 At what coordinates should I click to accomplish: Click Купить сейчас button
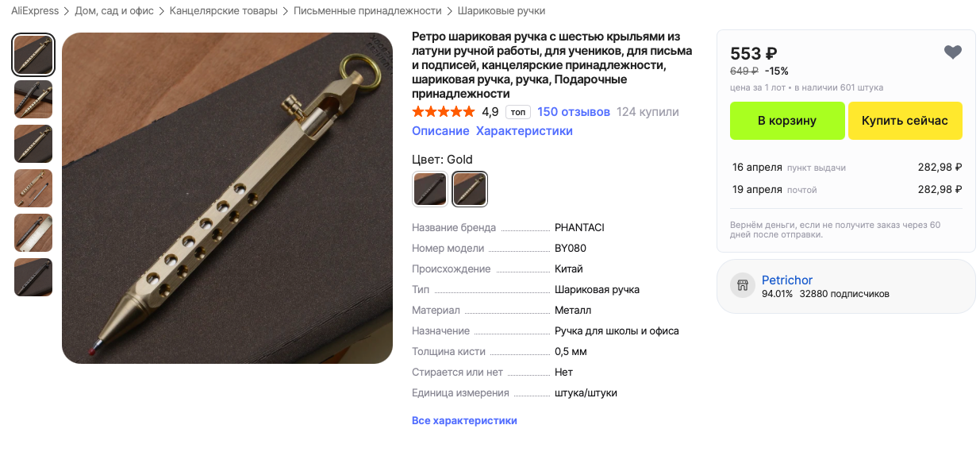[905, 121]
